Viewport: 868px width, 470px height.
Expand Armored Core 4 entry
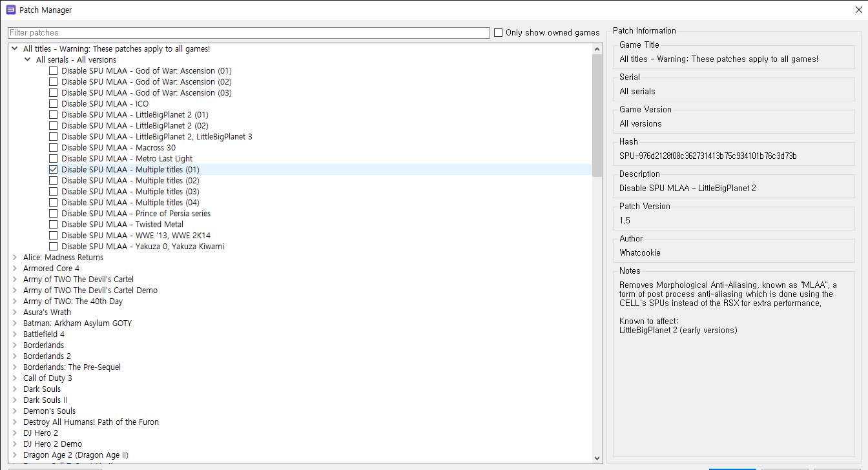click(x=14, y=269)
